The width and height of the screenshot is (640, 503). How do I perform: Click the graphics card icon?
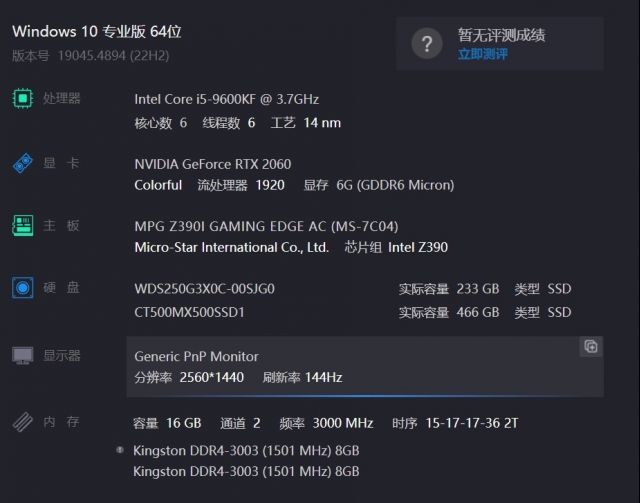(23, 163)
